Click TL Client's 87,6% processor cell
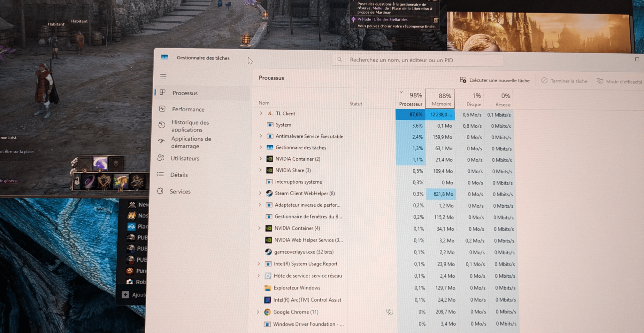Image resolution: width=644 pixels, height=333 pixels. pos(410,115)
